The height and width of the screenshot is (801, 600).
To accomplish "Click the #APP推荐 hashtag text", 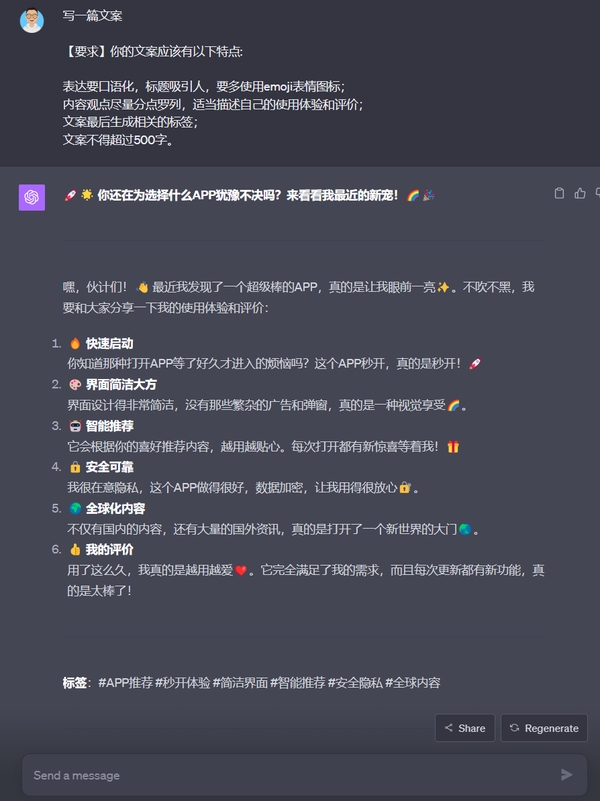I will pyautogui.click(x=125, y=682).
